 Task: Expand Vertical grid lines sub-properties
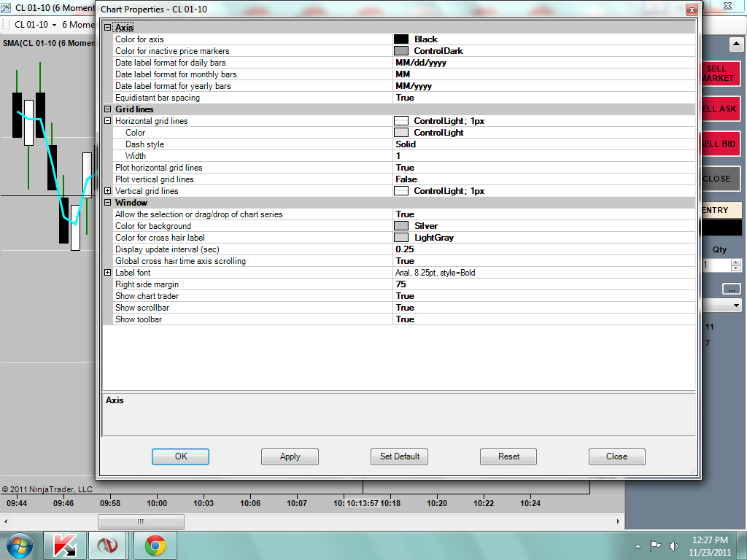[x=108, y=191]
